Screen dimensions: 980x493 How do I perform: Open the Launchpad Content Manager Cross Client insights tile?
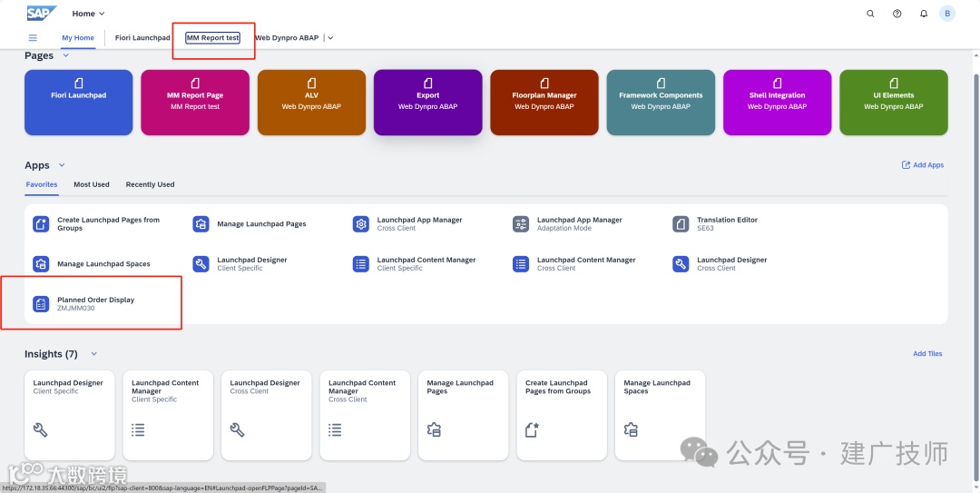tap(365, 416)
